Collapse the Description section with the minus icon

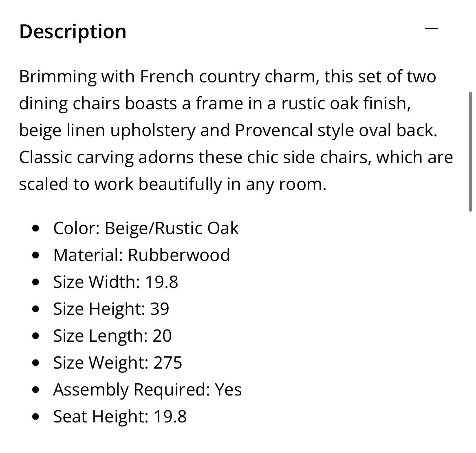pos(431,28)
